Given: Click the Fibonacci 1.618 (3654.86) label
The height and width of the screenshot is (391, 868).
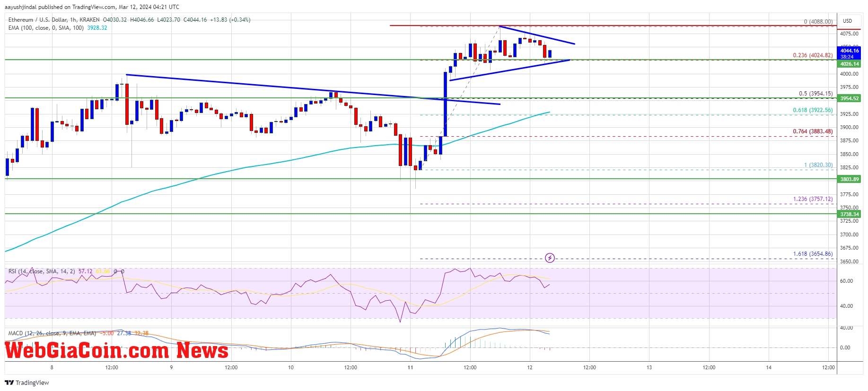Looking at the screenshot, I should point(813,254).
